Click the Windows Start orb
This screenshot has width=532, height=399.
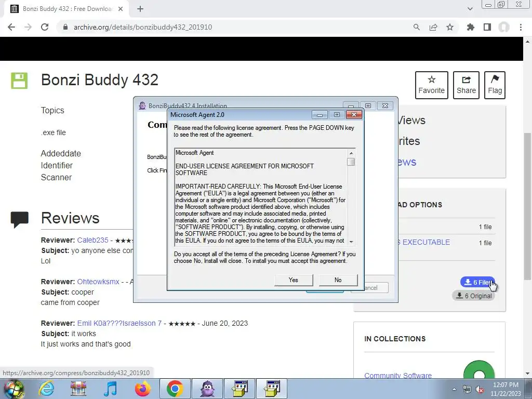[14, 389]
